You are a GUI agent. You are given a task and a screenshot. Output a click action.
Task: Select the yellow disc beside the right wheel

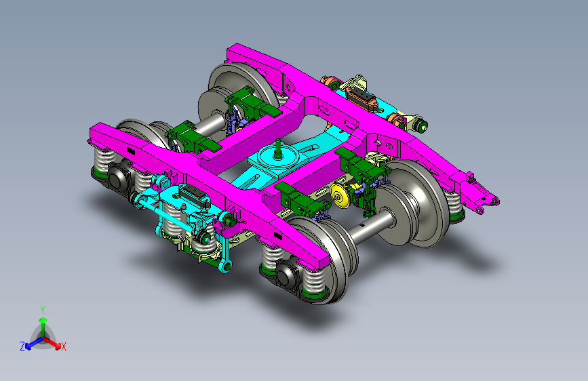340,196
